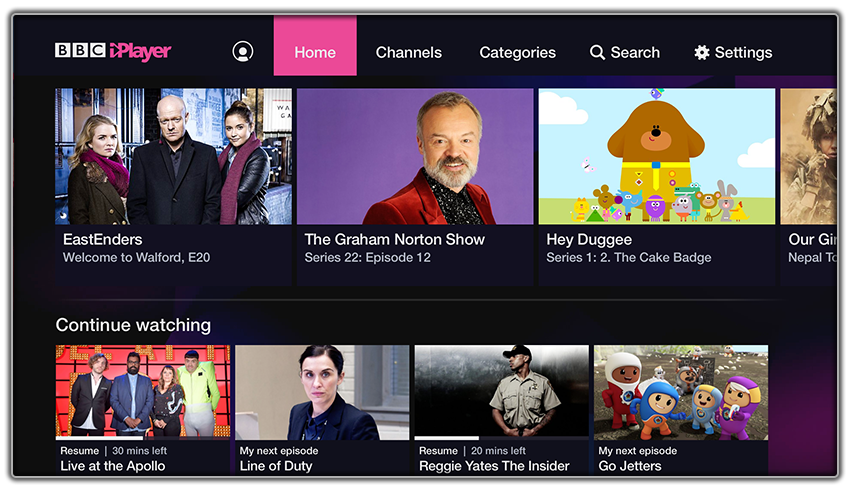Click the Series 22: Episode 12 subtitle
Viewport: 850px width, 490px height.
[x=368, y=257]
